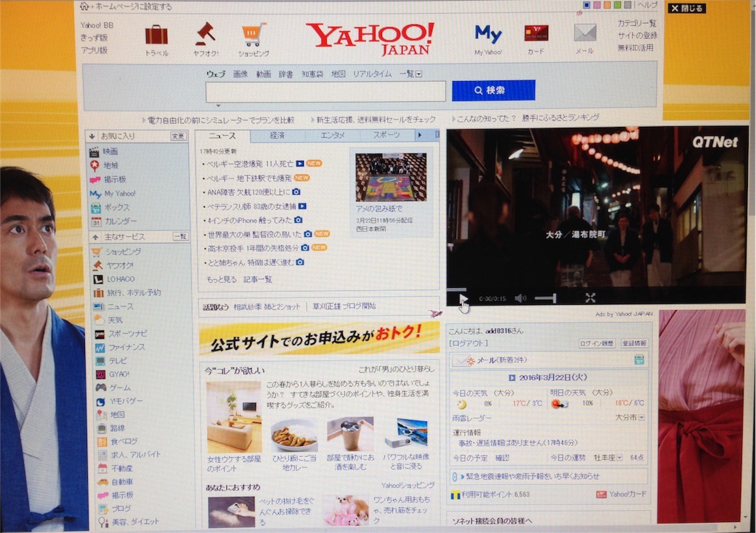756x533 pixels.
Task: Click the 閉じる close ad button
Action: pos(687,8)
